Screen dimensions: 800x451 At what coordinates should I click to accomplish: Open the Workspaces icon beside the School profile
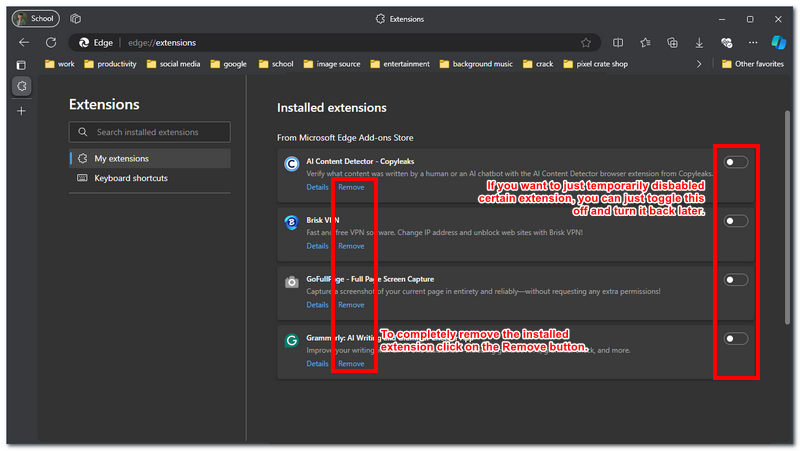76,19
